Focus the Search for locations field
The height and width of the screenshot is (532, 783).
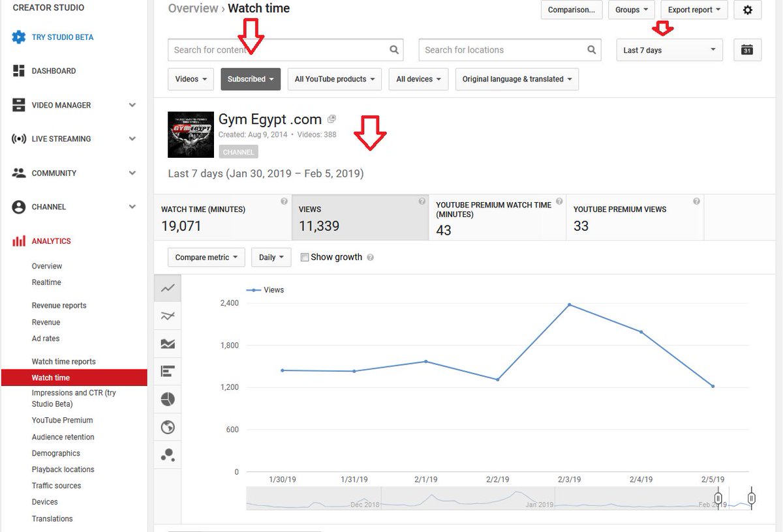(x=510, y=50)
